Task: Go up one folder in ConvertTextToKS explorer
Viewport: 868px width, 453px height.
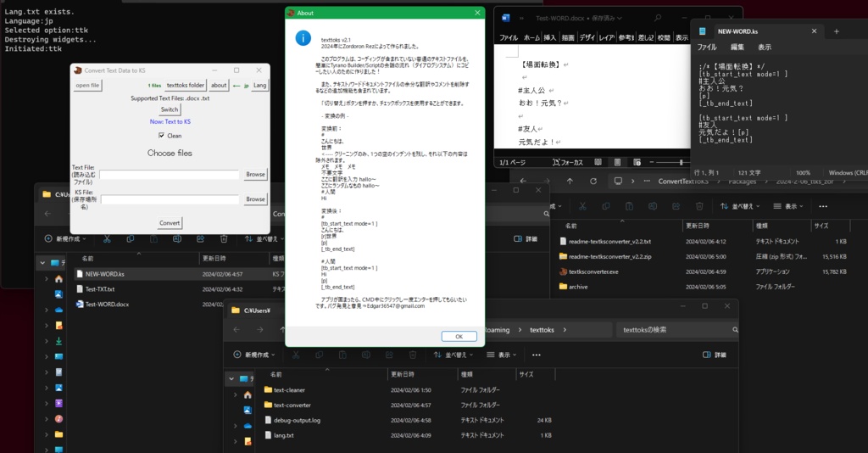Action: pos(570,181)
